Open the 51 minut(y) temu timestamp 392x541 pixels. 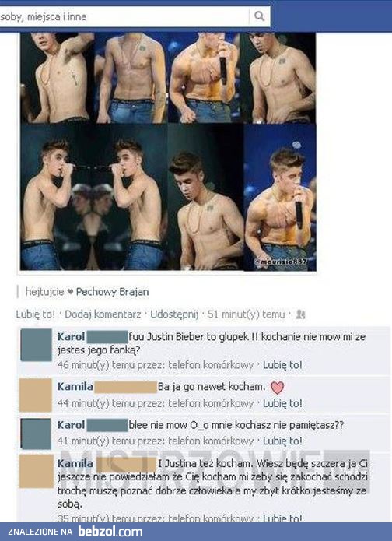coord(246,314)
